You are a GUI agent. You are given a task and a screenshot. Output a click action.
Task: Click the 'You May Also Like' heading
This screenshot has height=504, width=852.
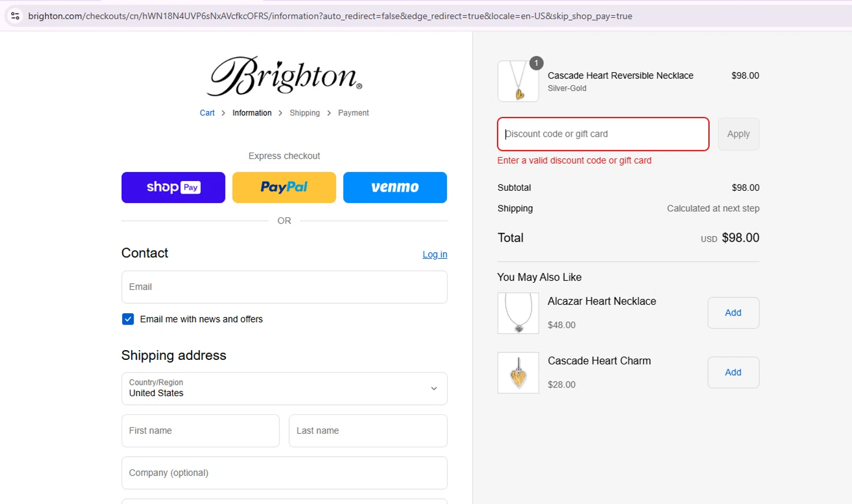(539, 277)
